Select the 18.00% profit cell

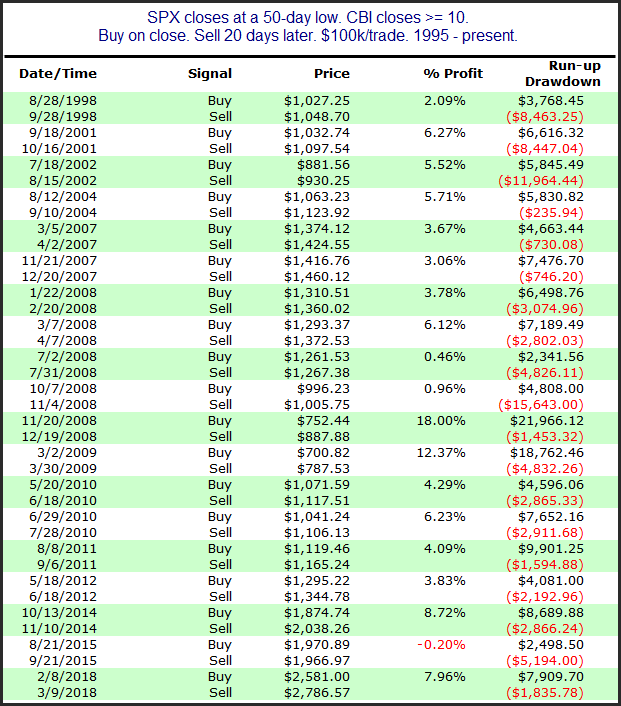click(441, 421)
